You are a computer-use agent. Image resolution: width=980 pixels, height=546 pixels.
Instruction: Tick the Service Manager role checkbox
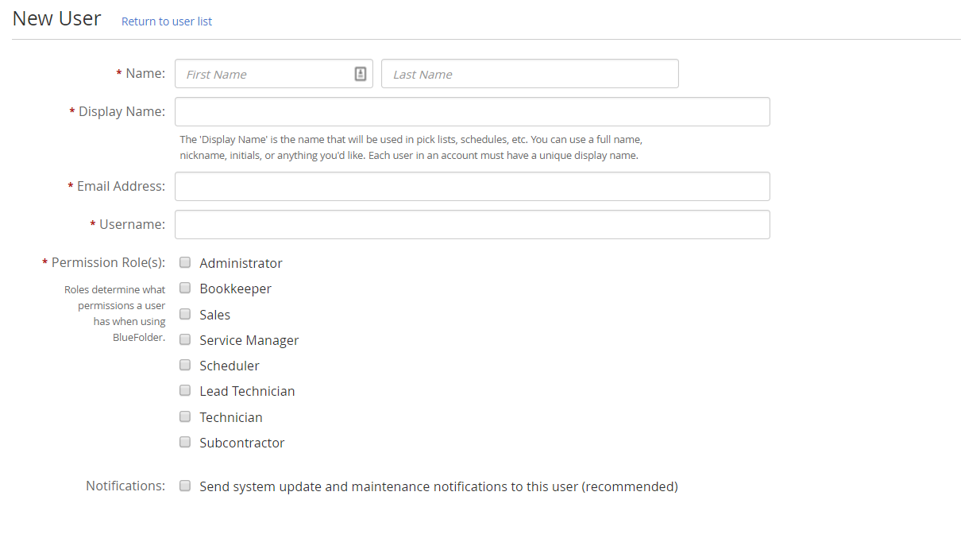pos(185,339)
